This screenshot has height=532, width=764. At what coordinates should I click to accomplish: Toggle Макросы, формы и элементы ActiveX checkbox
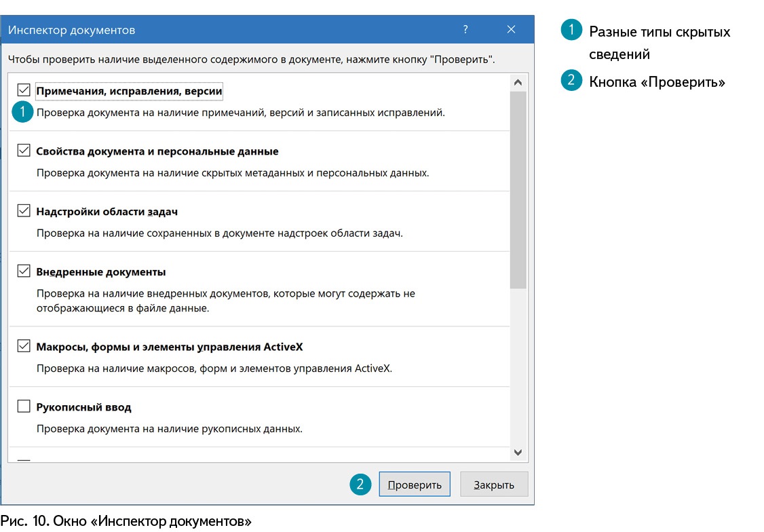(x=24, y=346)
